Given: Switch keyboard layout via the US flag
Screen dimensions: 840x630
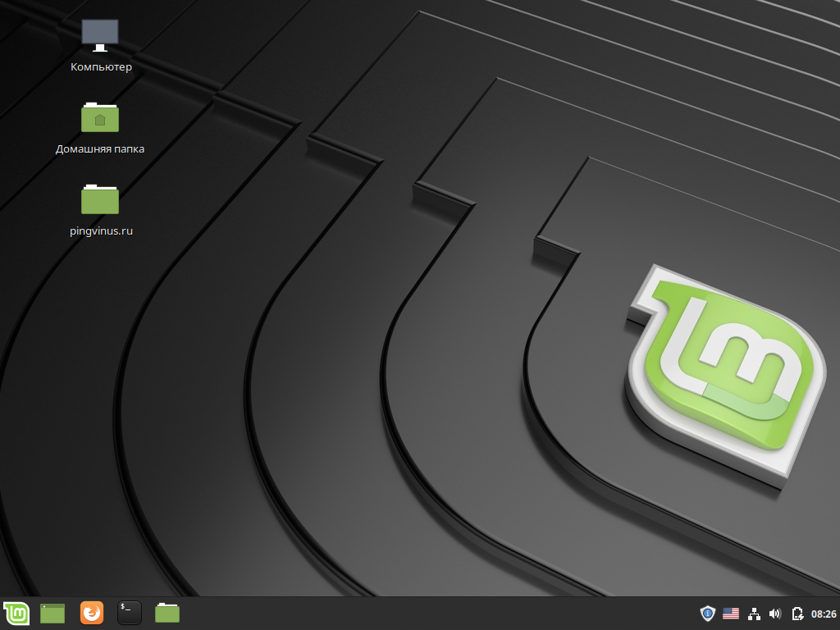Looking at the screenshot, I should 732,613.
